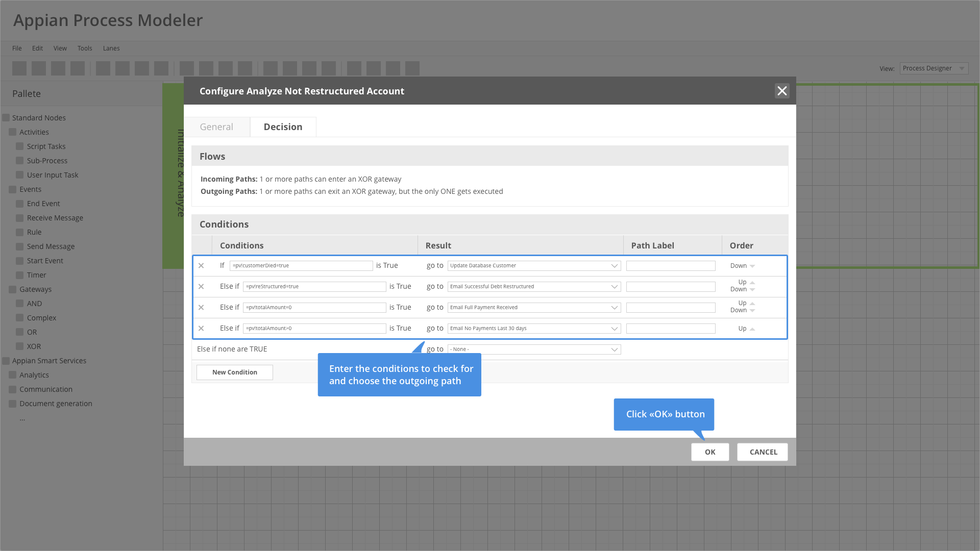Switch to the General tab
The width and height of the screenshot is (980, 551).
pos(216,127)
